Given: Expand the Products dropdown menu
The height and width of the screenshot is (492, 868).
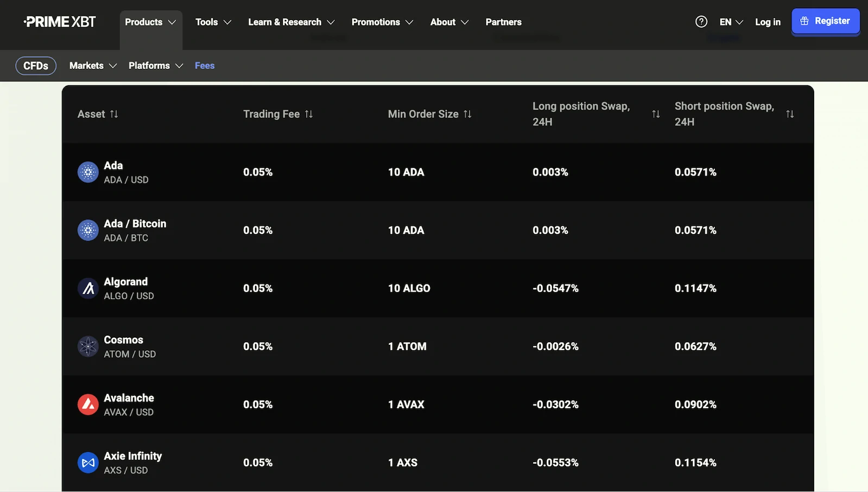Looking at the screenshot, I should click(x=150, y=22).
